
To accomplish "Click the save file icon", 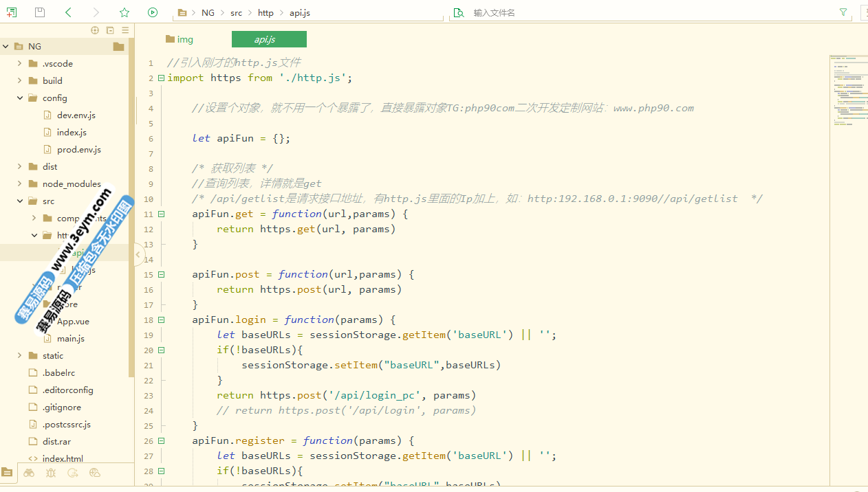I will coord(40,12).
